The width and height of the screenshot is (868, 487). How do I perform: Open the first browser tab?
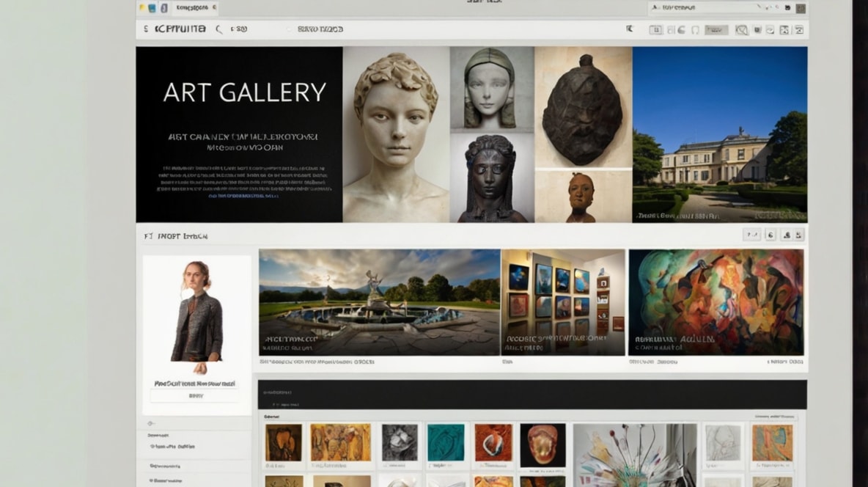point(195,8)
